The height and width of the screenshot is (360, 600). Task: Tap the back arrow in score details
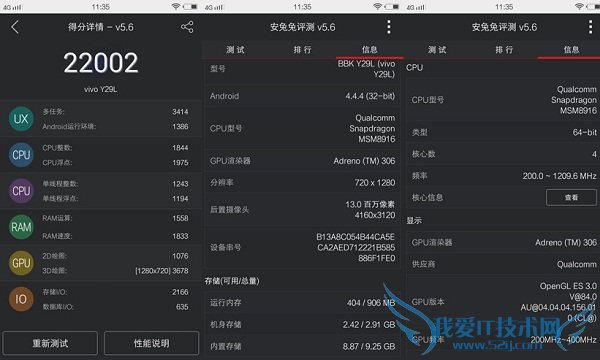(15, 27)
